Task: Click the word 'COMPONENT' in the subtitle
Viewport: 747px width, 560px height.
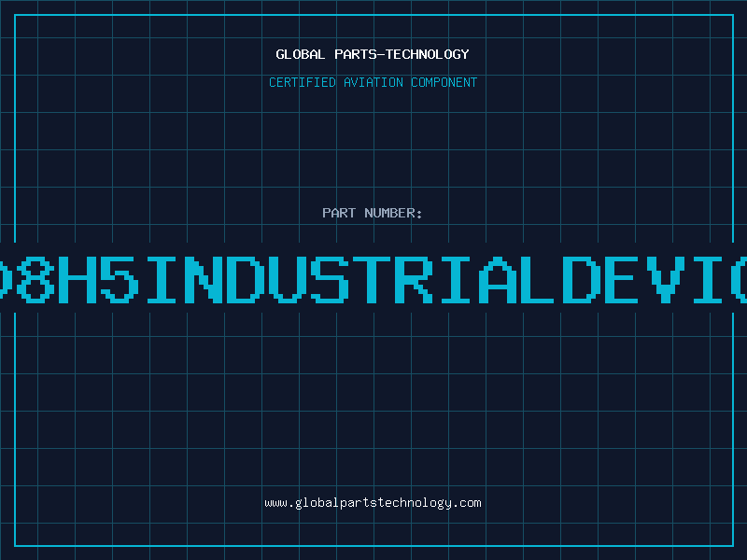Action: [444, 82]
